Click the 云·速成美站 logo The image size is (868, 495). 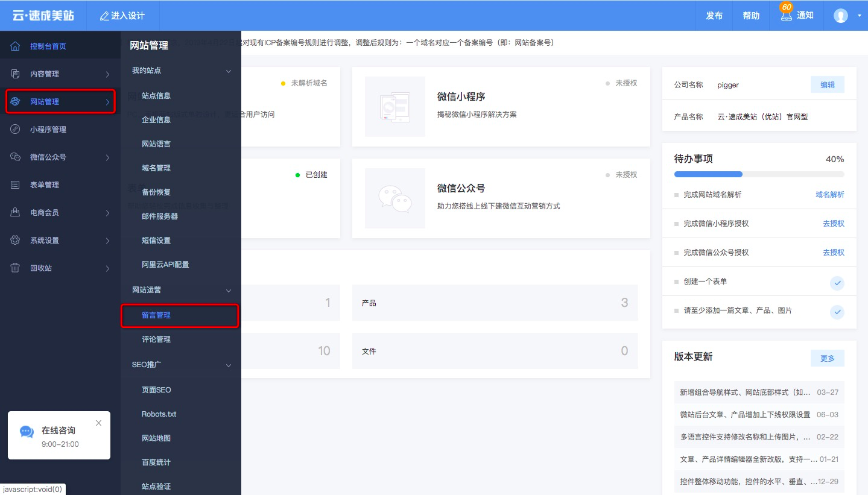pyautogui.click(x=43, y=16)
